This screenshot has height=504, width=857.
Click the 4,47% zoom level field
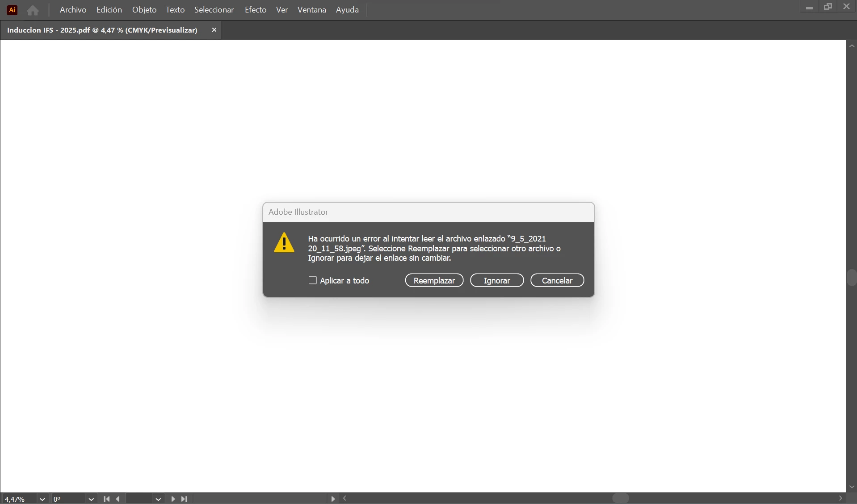pos(19,499)
